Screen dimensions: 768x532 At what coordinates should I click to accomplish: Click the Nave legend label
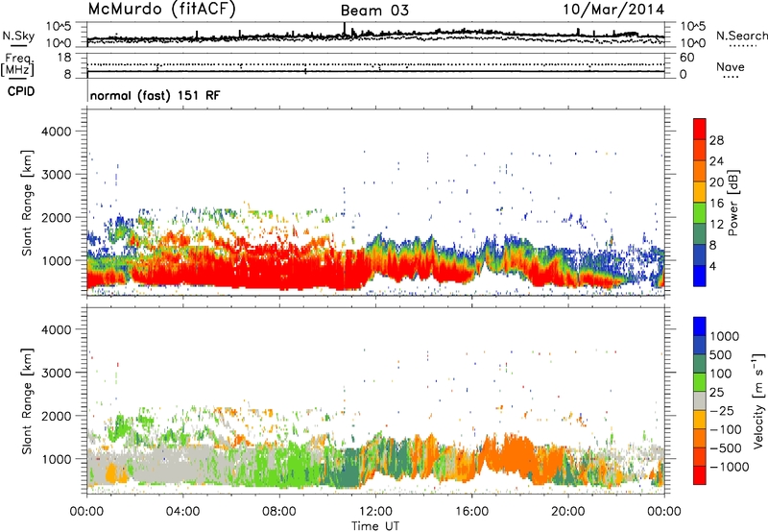(731, 67)
